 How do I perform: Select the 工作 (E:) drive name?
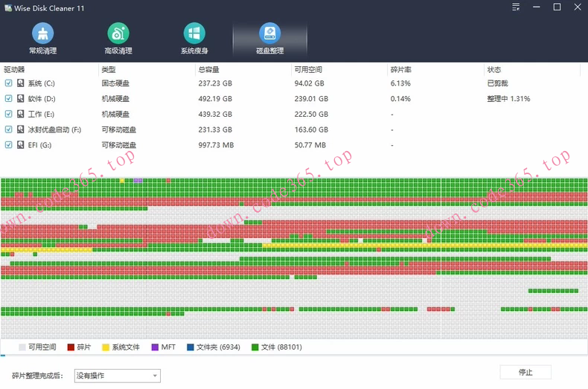41,114
